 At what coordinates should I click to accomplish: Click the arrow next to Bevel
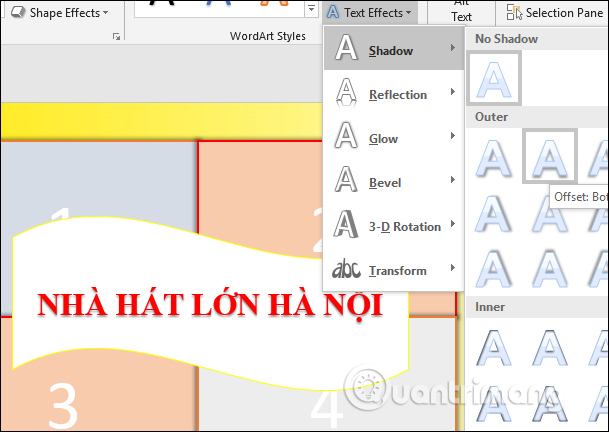pos(452,179)
